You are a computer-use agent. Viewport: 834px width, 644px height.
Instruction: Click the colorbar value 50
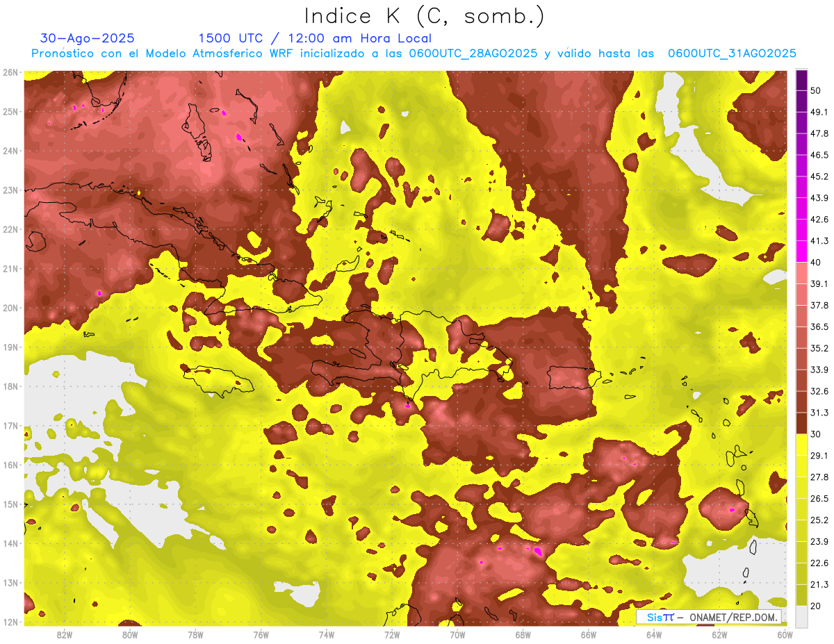816,91
